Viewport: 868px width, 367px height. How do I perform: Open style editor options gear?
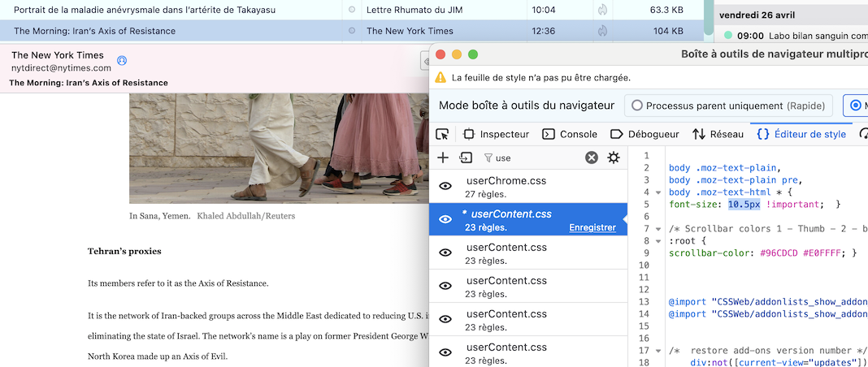click(614, 158)
